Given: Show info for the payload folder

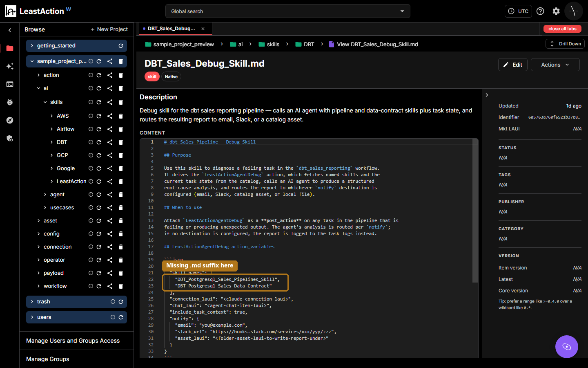Looking at the screenshot, I should (91, 273).
